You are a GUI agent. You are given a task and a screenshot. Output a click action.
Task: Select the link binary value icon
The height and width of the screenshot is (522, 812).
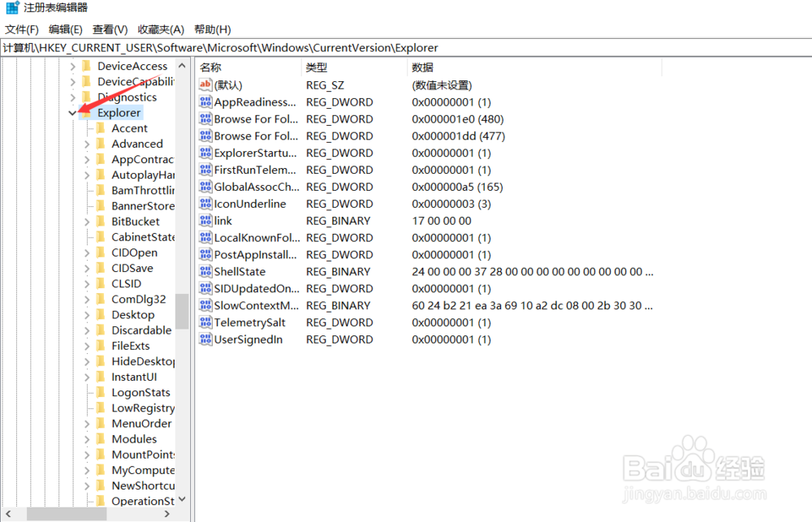pos(205,221)
